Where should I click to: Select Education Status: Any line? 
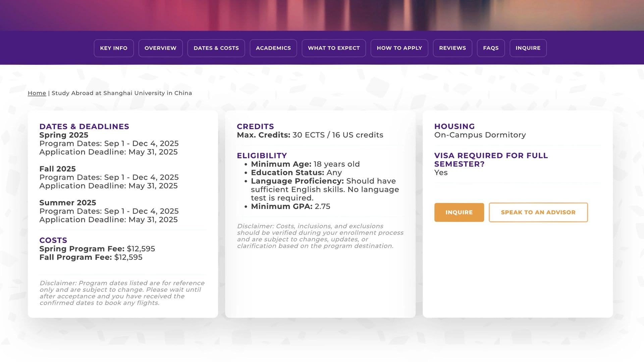296,173
